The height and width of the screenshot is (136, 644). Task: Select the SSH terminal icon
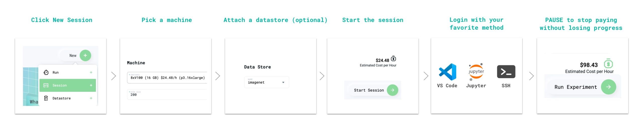point(506,72)
